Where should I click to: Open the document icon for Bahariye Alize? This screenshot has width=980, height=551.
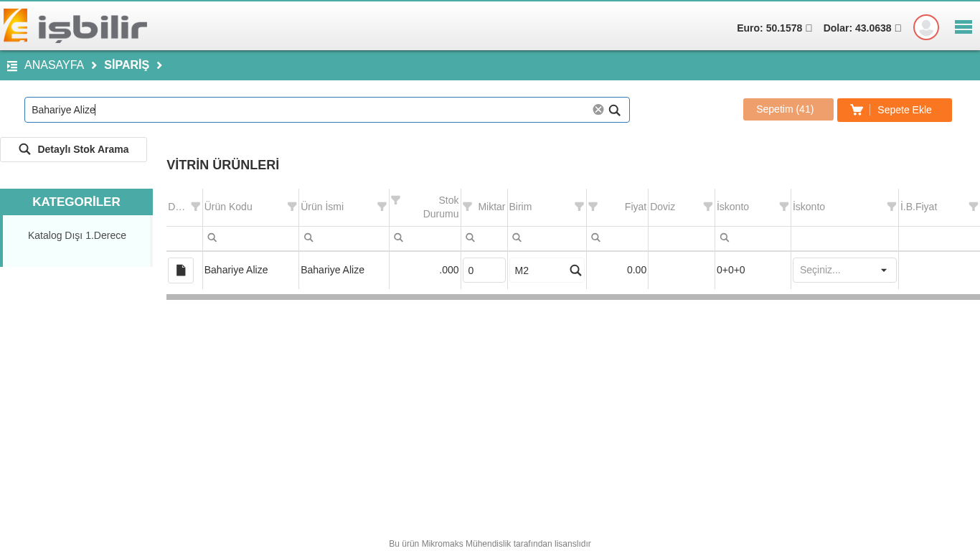pos(181,270)
